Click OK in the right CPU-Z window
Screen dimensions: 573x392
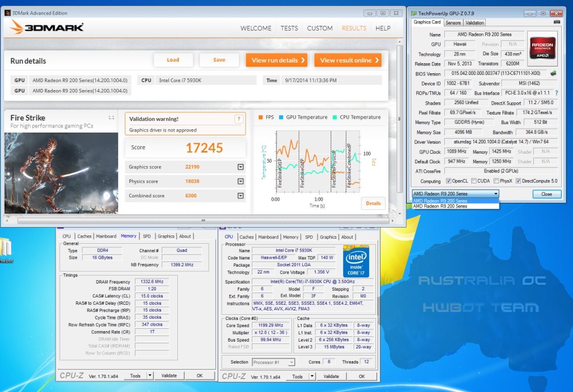(361, 376)
